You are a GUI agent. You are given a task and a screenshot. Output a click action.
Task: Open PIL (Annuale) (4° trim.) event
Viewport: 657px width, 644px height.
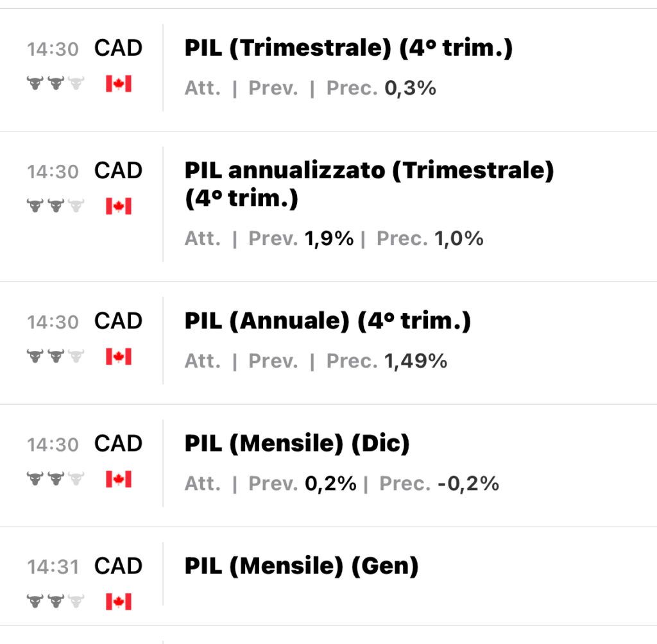point(328,321)
